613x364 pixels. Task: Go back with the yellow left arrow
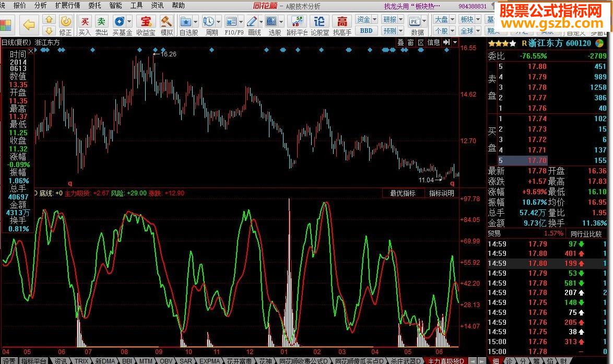pos(29,25)
